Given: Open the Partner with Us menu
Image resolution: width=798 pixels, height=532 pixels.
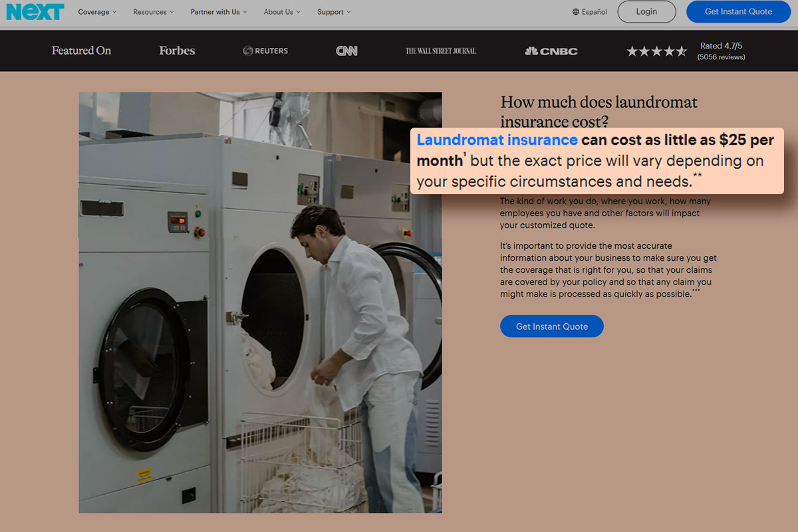Looking at the screenshot, I should [219, 11].
